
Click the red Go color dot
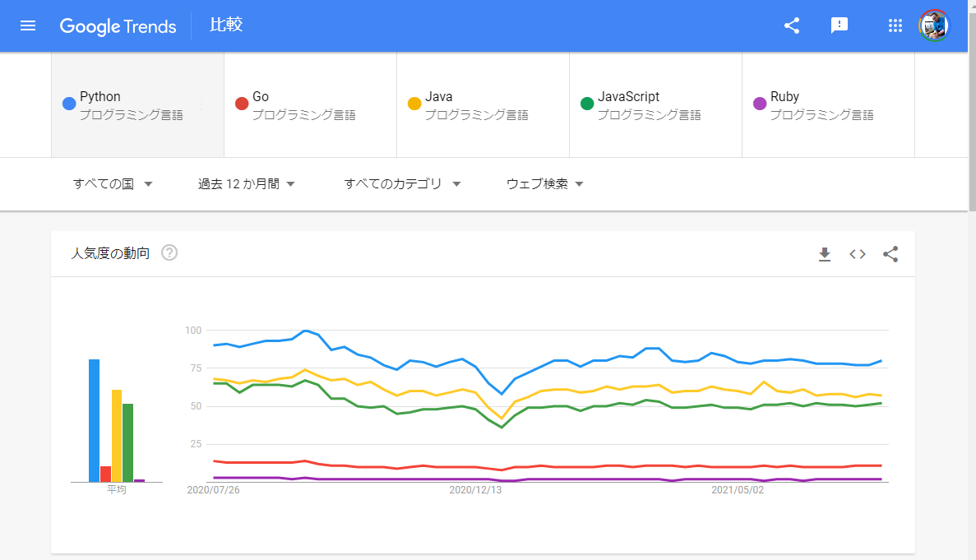[x=242, y=104]
